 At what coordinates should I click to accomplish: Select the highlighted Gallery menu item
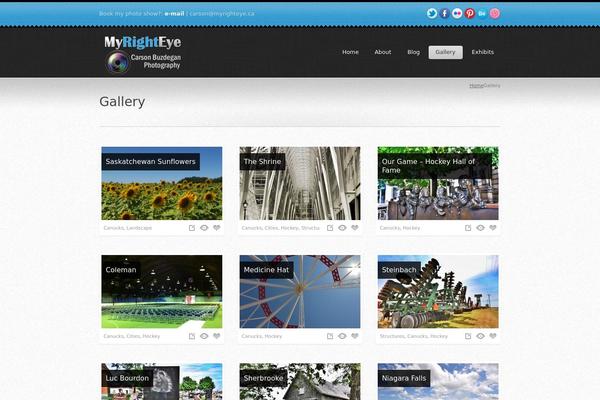(445, 52)
